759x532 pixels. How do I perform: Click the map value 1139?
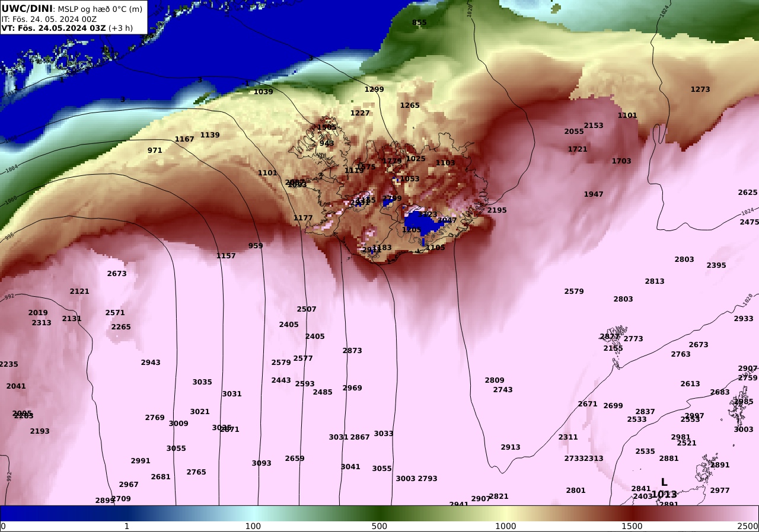(210, 135)
